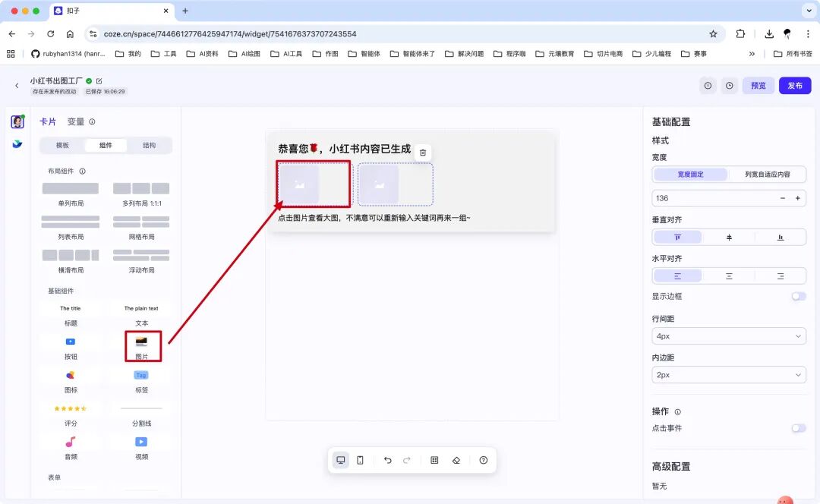Viewport: 820px width, 504px height.
Task: Switch to desktop preview mode
Action: 340,460
